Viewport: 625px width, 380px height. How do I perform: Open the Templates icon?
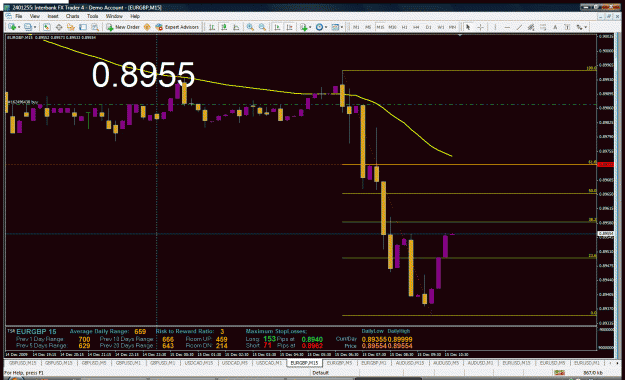(335, 27)
